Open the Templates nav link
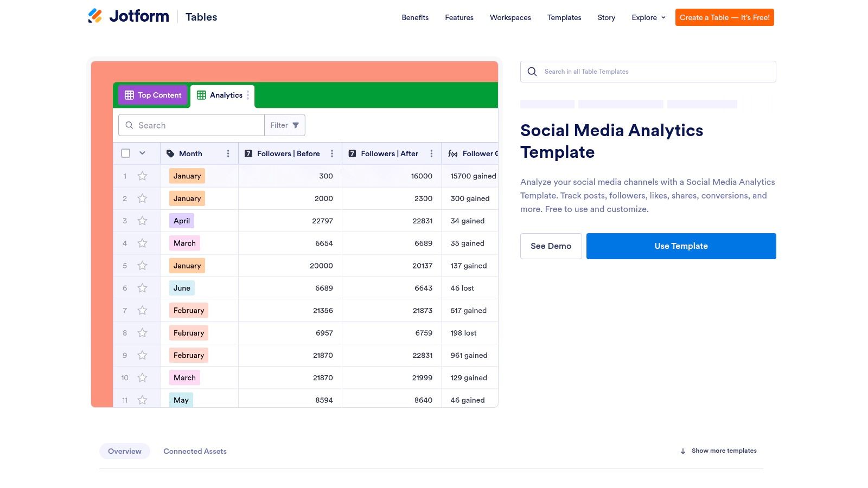The height and width of the screenshot is (488, 868). (x=564, y=17)
